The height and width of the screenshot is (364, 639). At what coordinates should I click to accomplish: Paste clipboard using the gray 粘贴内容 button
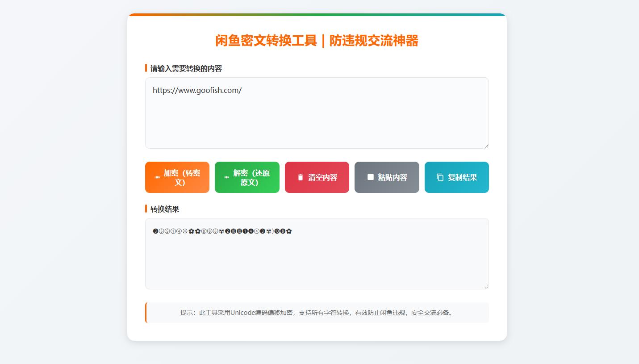click(x=387, y=177)
